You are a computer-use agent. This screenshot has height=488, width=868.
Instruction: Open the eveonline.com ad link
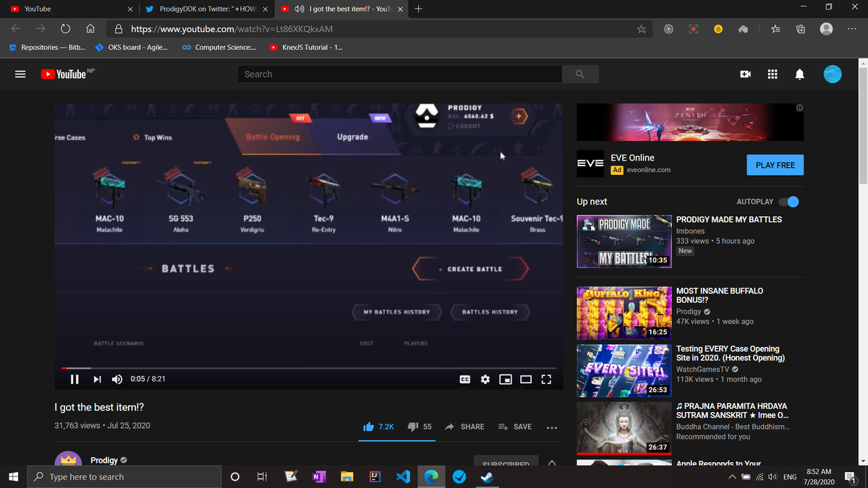648,170
